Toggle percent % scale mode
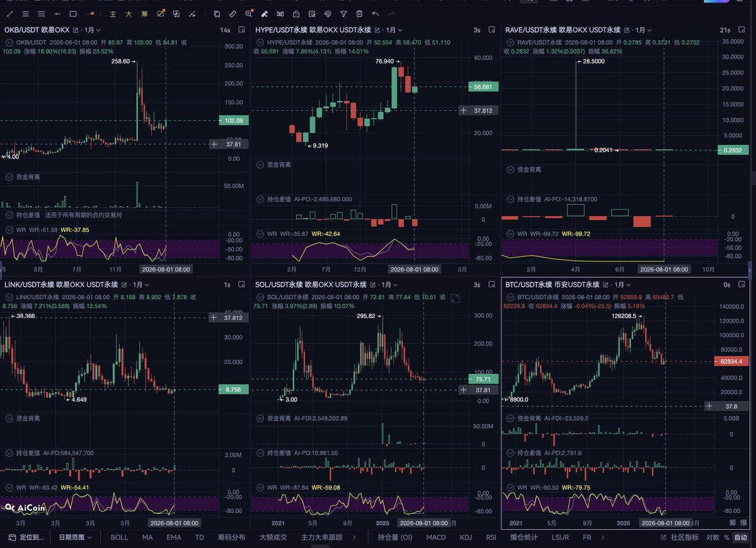Image resolution: width=756 pixels, height=548 pixels. (726, 537)
